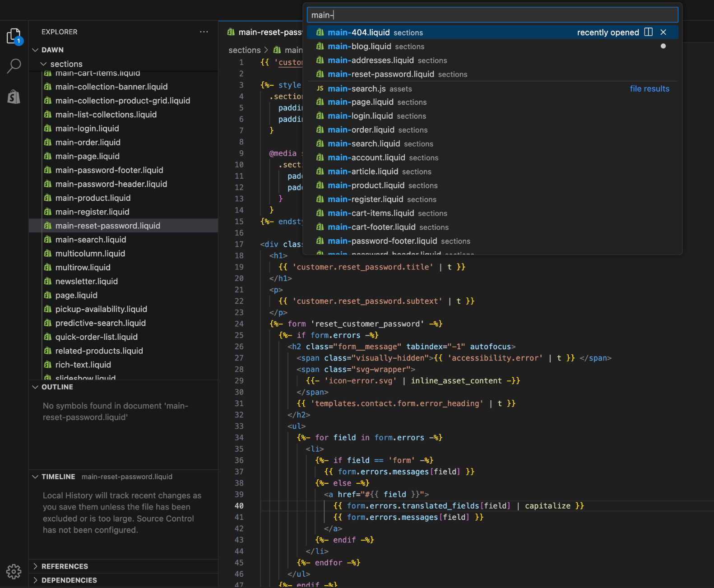
Task: Choose main-product.liquid in quick open results
Action: click(x=366, y=185)
